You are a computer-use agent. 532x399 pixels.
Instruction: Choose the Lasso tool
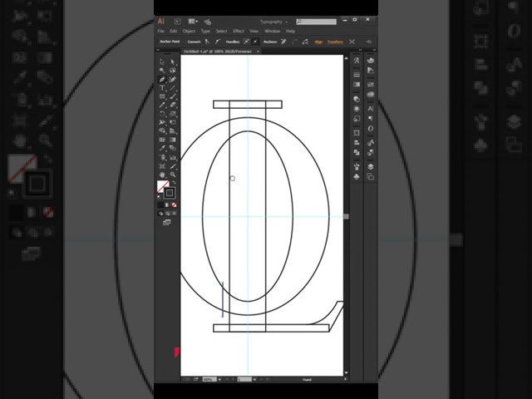(173, 71)
